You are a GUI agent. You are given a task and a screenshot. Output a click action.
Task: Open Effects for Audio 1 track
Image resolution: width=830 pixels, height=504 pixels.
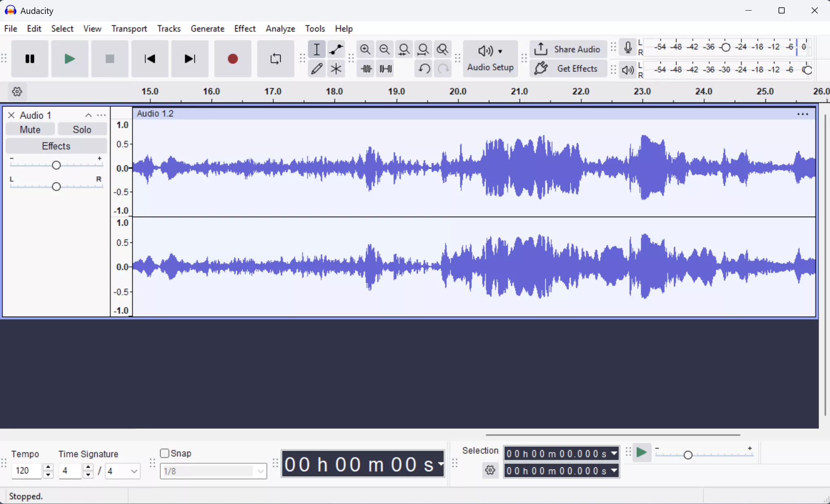(56, 146)
